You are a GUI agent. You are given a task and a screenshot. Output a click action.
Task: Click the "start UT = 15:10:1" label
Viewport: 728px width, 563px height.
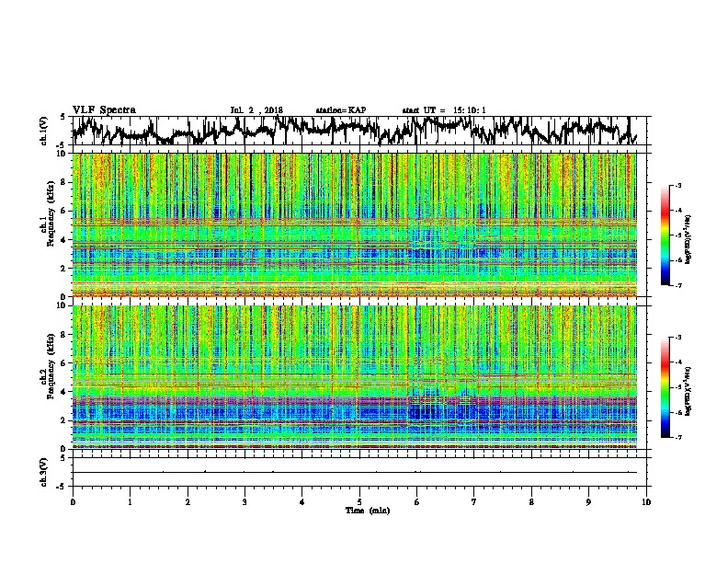(x=444, y=110)
